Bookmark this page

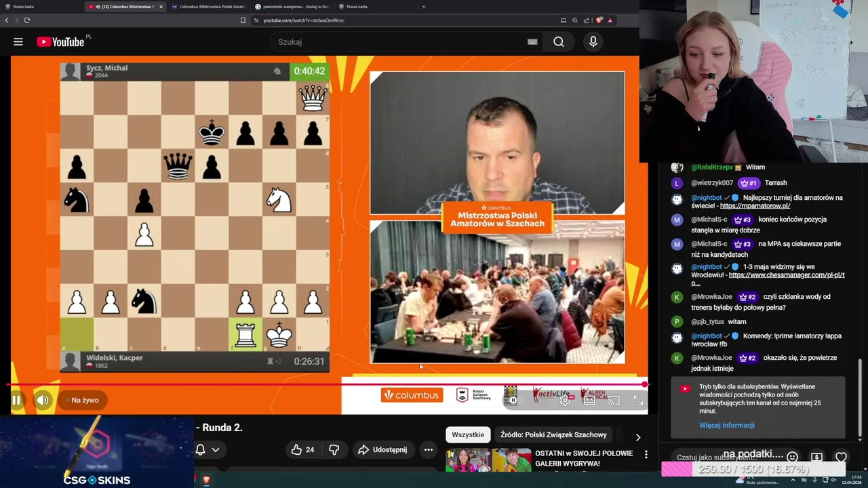(x=243, y=20)
